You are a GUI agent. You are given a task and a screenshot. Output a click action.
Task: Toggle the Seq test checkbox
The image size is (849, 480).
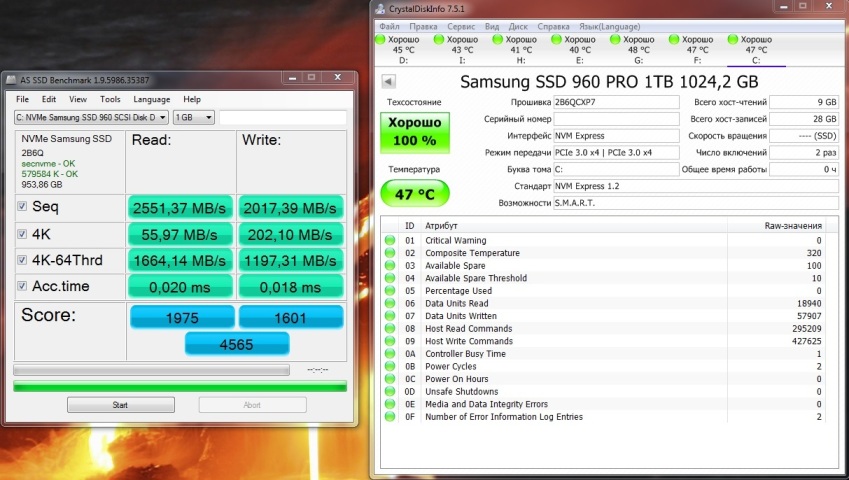pyautogui.click(x=22, y=206)
